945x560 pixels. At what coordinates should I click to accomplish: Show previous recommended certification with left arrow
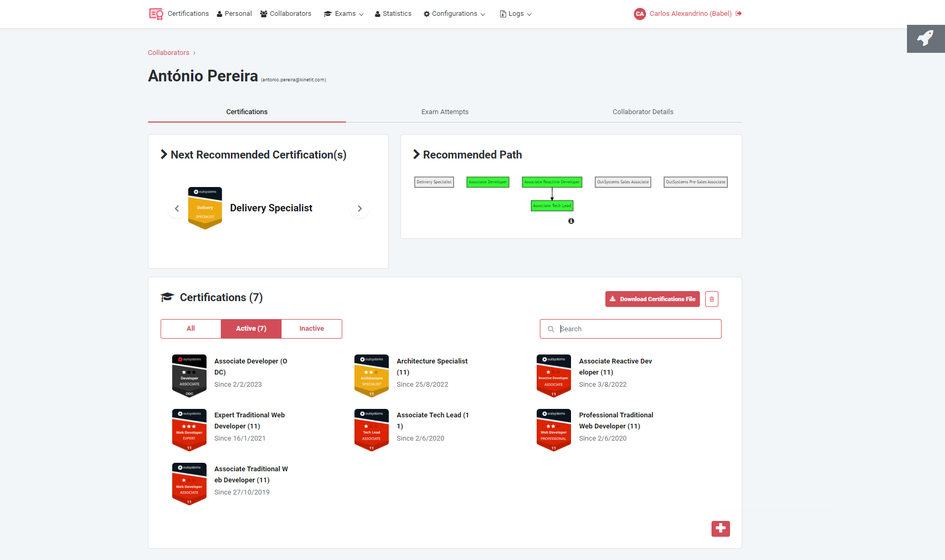coord(177,209)
